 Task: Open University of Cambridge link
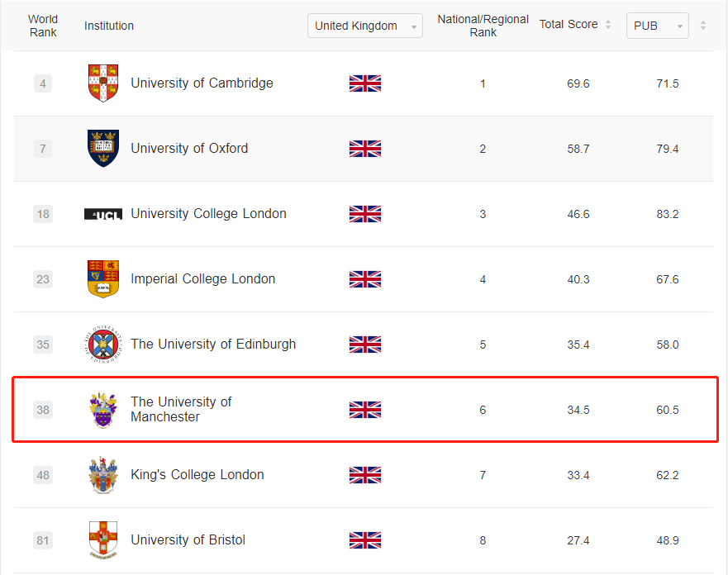click(202, 83)
